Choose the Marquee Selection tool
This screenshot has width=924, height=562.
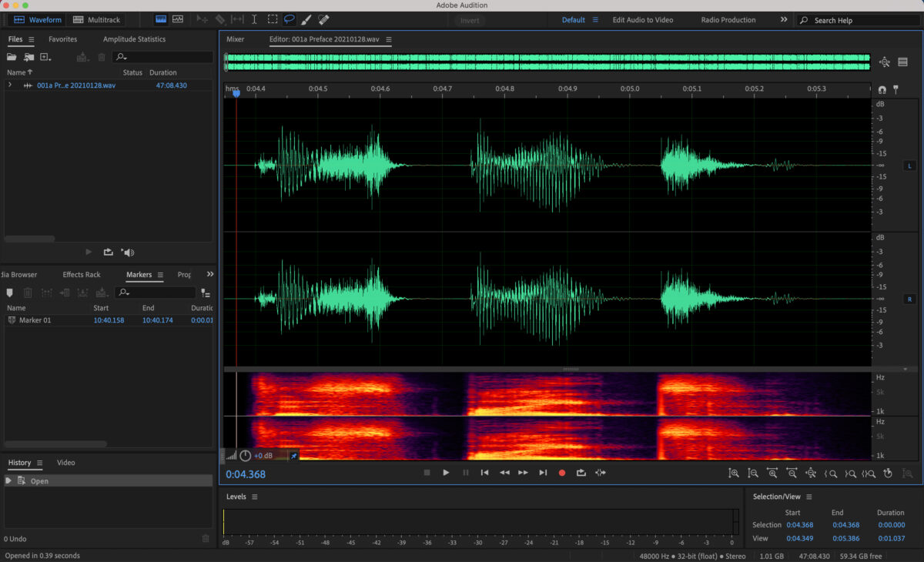pos(273,19)
